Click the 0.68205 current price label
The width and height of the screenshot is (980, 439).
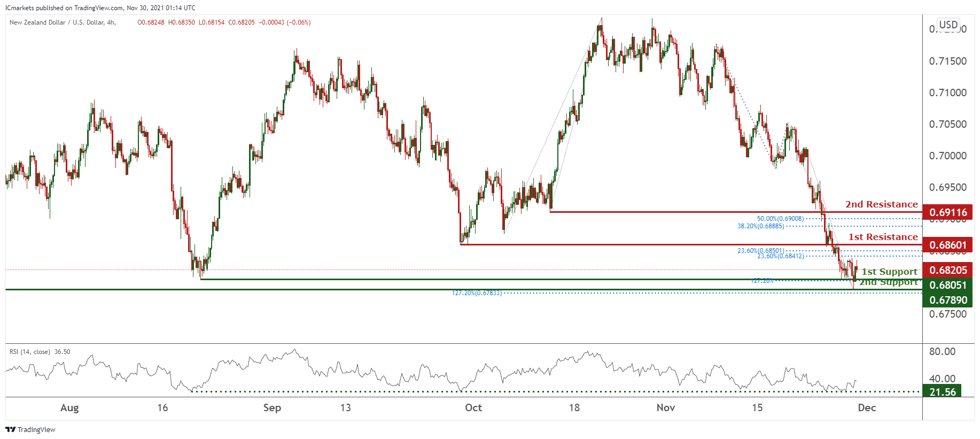click(x=947, y=270)
